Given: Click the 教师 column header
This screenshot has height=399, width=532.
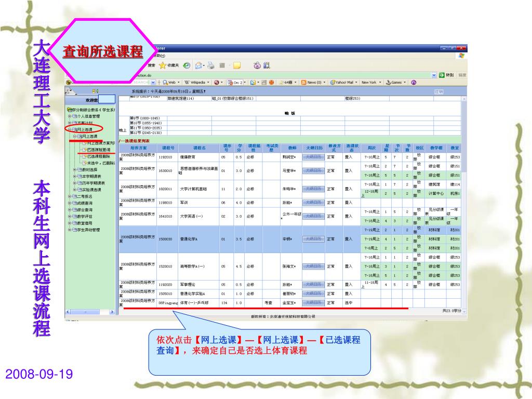Looking at the screenshot, I should coord(292,148).
